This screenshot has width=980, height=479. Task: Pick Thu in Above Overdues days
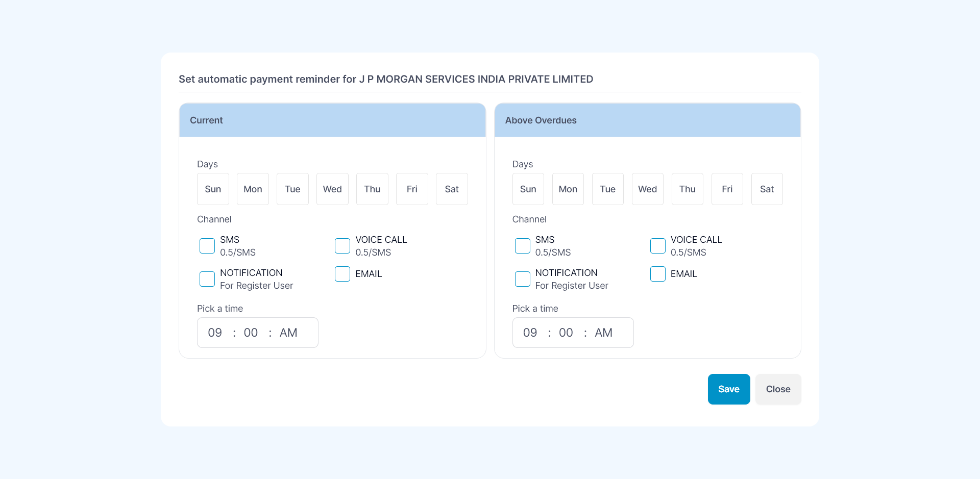pos(687,189)
